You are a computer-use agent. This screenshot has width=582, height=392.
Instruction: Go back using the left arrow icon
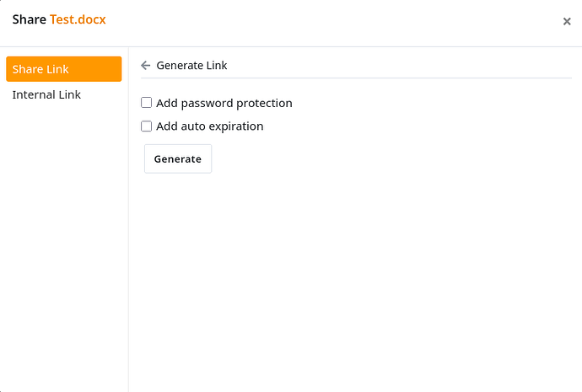tap(146, 66)
